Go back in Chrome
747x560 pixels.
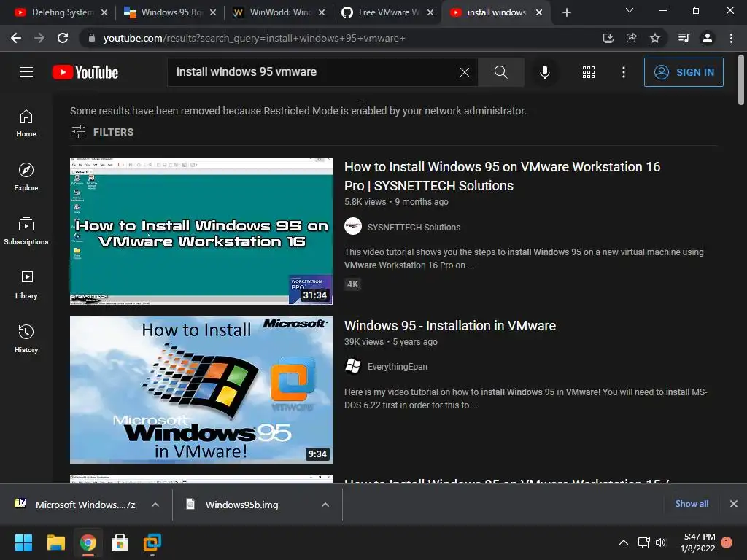pos(16,38)
